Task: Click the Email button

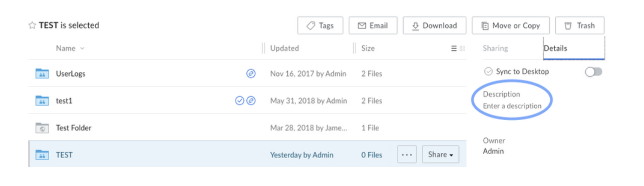Action: click(373, 25)
